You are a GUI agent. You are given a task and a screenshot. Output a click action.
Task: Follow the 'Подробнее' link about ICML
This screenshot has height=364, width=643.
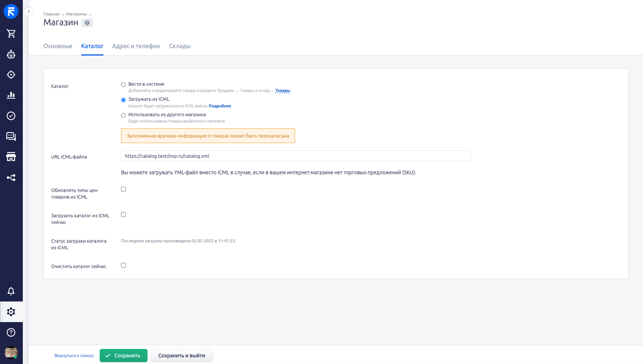pyautogui.click(x=220, y=106)
